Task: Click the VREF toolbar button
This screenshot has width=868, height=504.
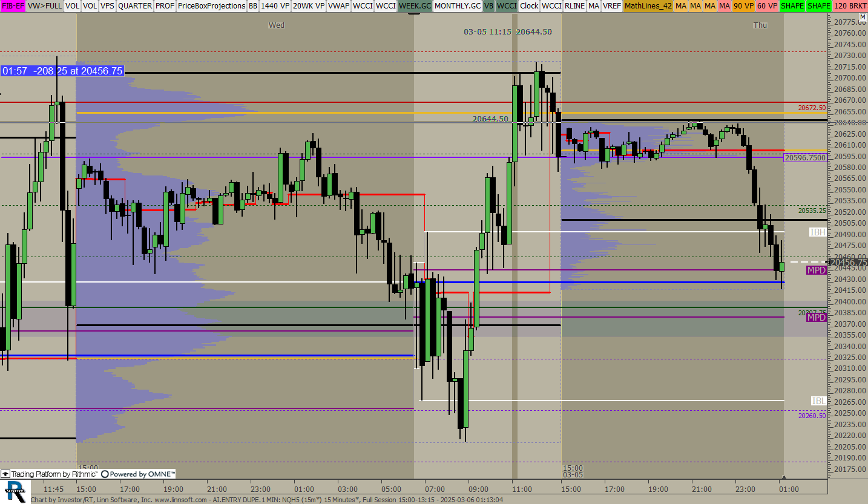Action: 612,5
